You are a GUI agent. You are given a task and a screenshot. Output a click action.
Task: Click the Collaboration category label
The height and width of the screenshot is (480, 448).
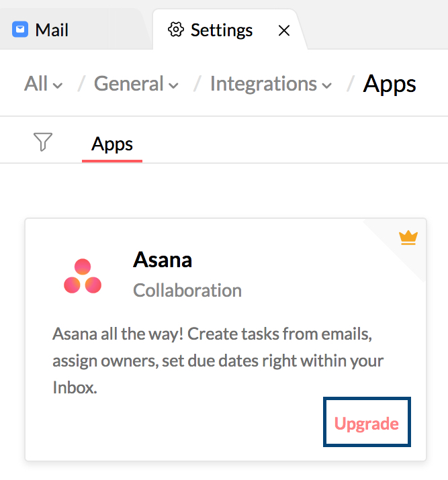point(187,290)
